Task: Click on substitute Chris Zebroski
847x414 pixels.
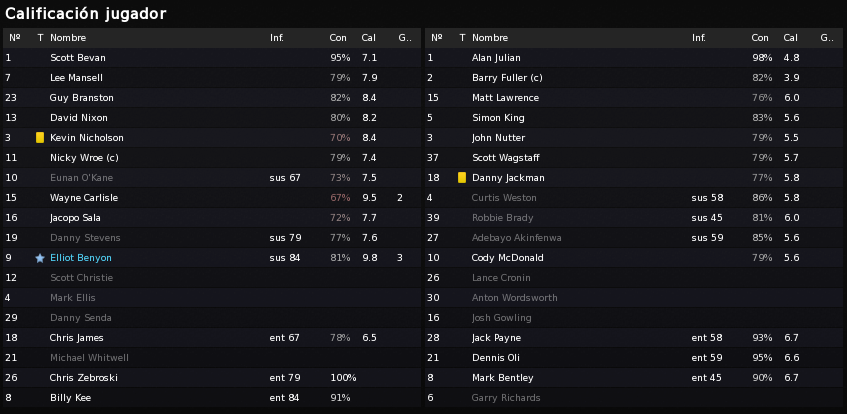Action: (212, 378)
